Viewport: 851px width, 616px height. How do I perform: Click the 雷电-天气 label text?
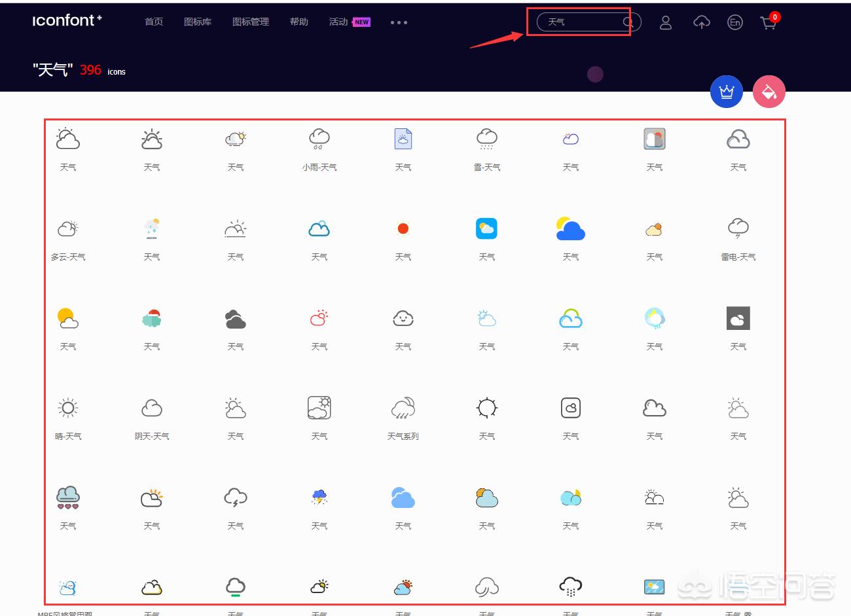pos(738,257)
